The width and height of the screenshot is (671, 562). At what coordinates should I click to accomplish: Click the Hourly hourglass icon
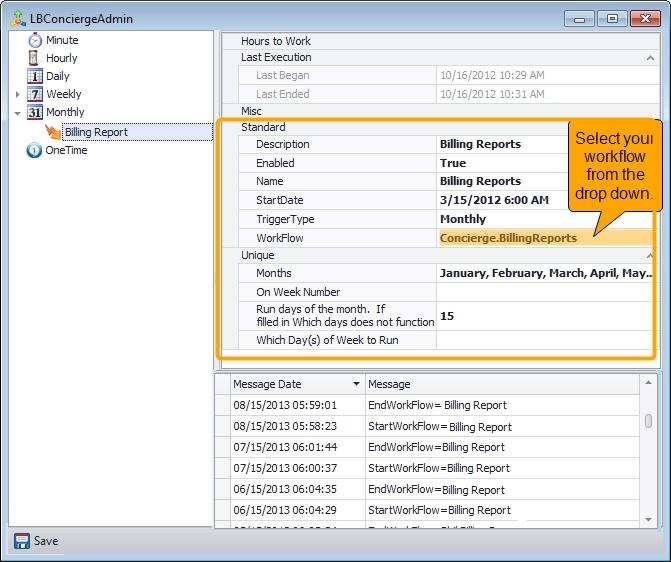(33, 58)
